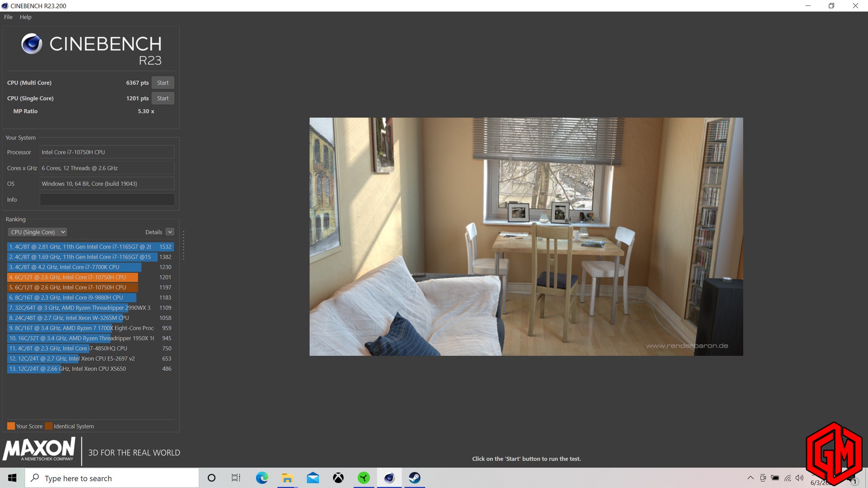Select ranking row 6 Core i9-9880H
The width and height of the screenshot is (868, 488).
pyautogui.click(x=90, y=297)
